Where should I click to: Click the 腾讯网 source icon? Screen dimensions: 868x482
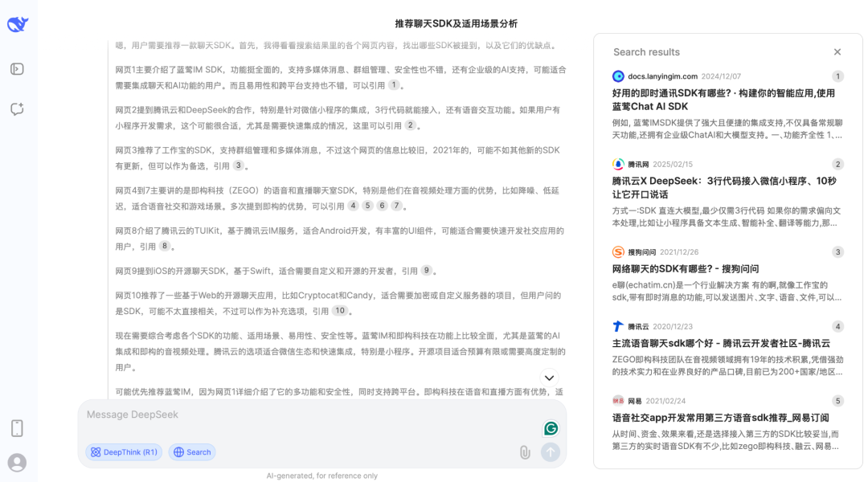618,165
